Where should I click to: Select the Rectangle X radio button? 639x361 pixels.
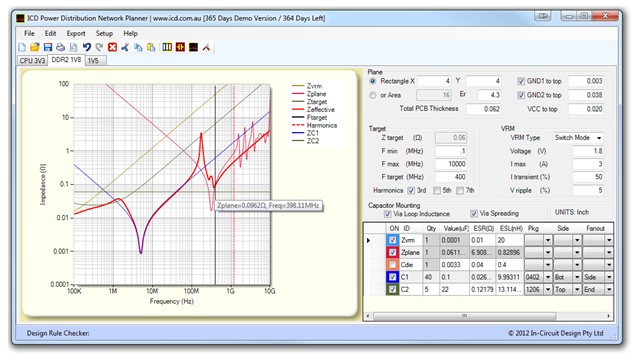coord(372,81)
